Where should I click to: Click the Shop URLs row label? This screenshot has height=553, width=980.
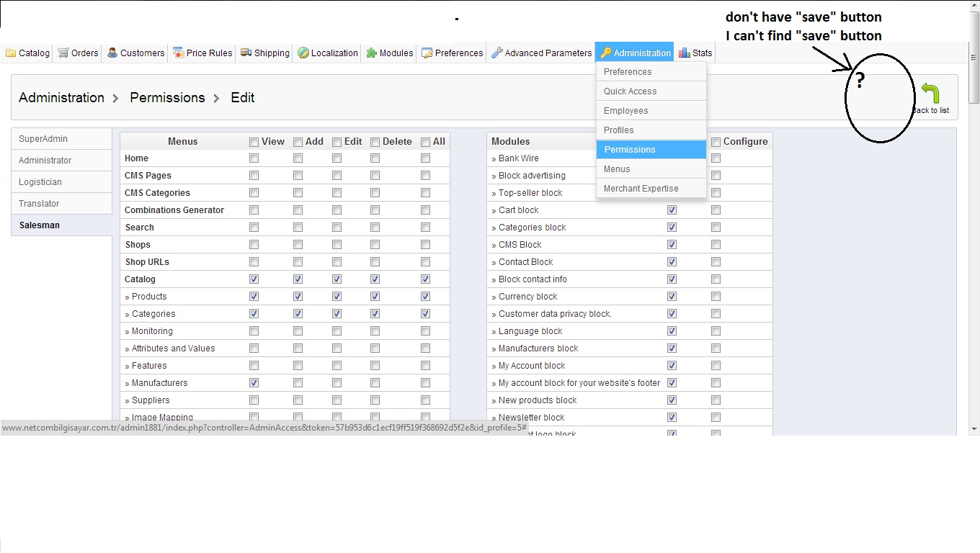(x=147, y=262)
